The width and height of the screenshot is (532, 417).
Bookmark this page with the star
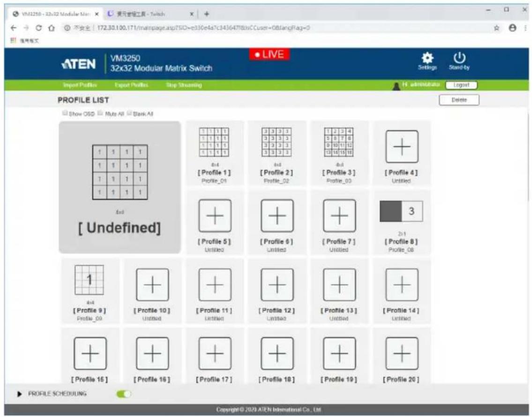point(496,28)
